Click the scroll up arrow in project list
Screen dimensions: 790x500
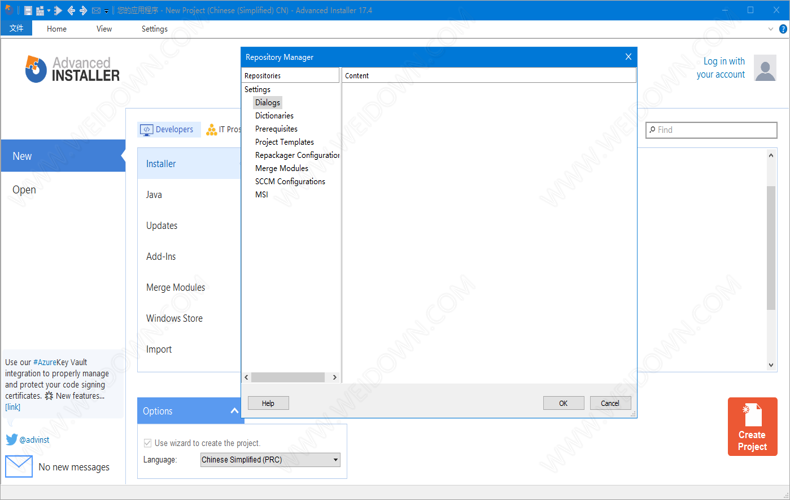coord(771,155)
